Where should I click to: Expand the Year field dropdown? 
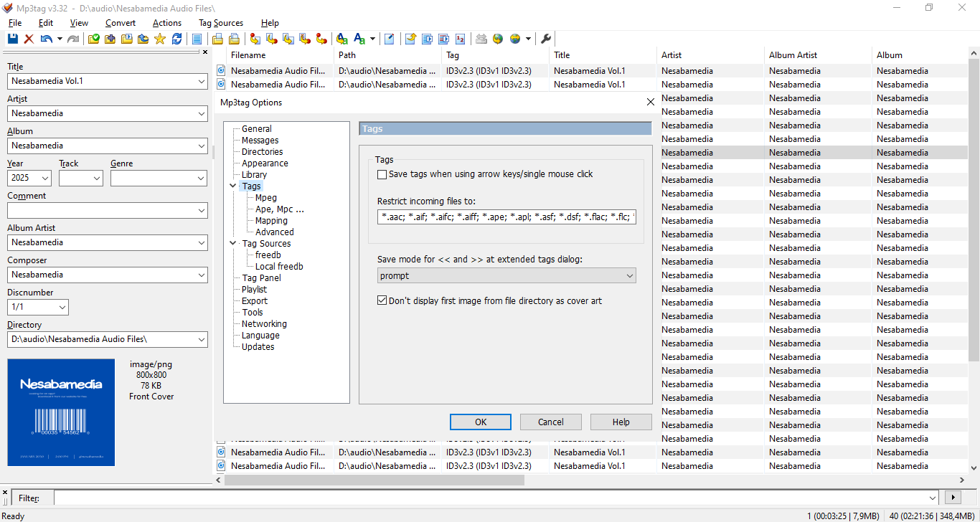pos(45,178)
